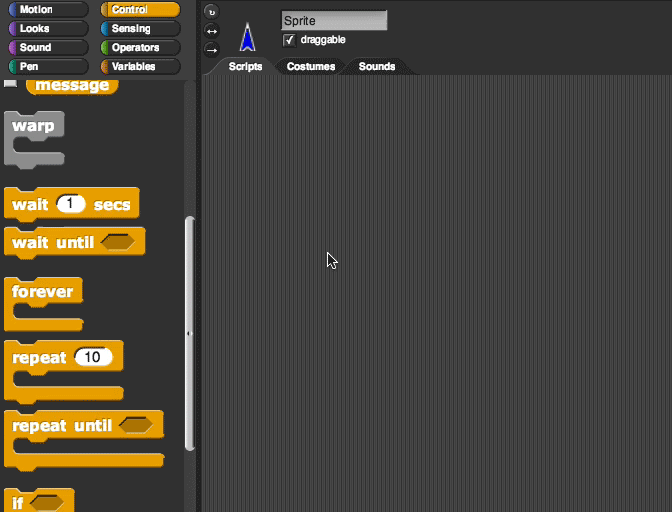The image size is (672, 512).
Task: Open the Sounds tab
Action: pyautogui.click(x=377, y=67)
